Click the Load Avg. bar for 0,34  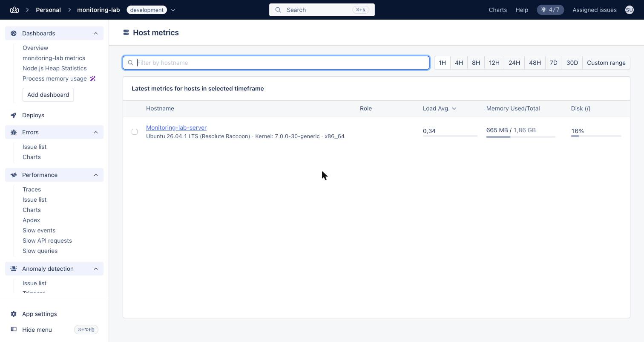point(450,136)
